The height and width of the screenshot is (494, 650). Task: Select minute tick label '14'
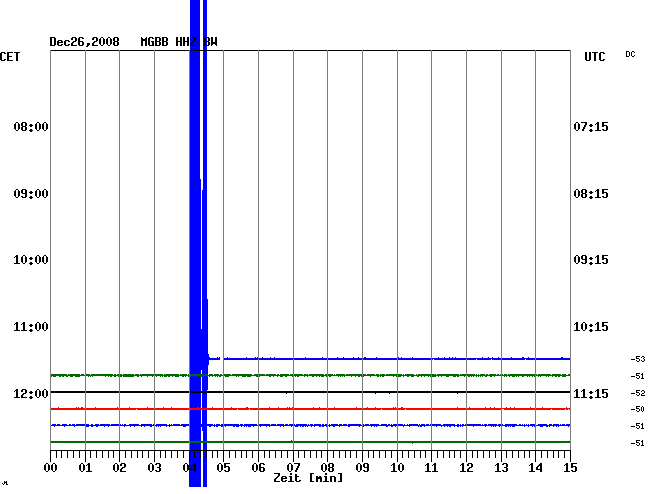[535, 467]
